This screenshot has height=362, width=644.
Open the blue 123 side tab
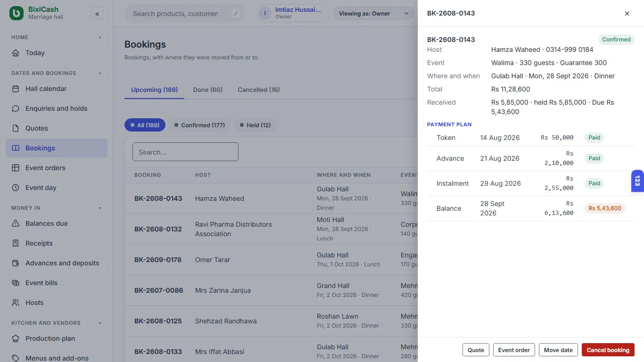[x=637, y=181]
